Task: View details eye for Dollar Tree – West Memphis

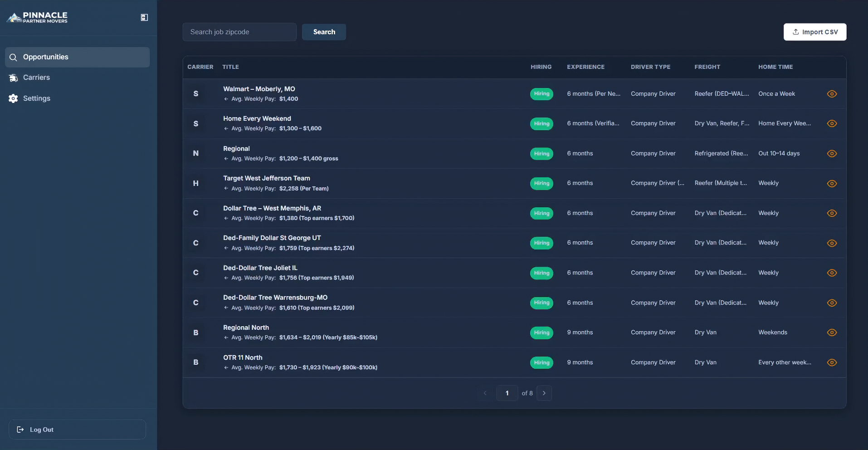Action: (832, 213)
